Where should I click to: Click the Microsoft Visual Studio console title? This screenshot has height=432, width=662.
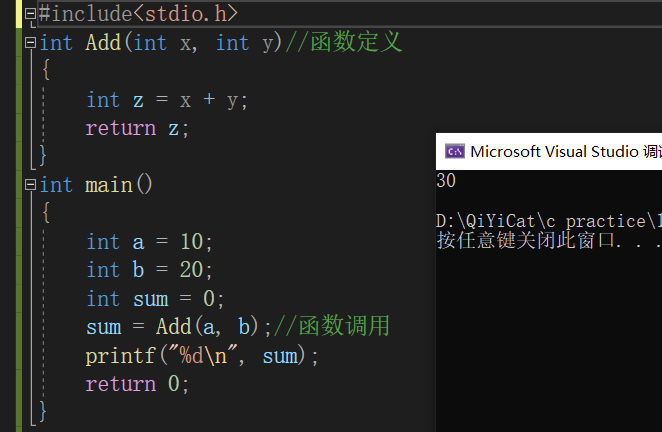566,151
